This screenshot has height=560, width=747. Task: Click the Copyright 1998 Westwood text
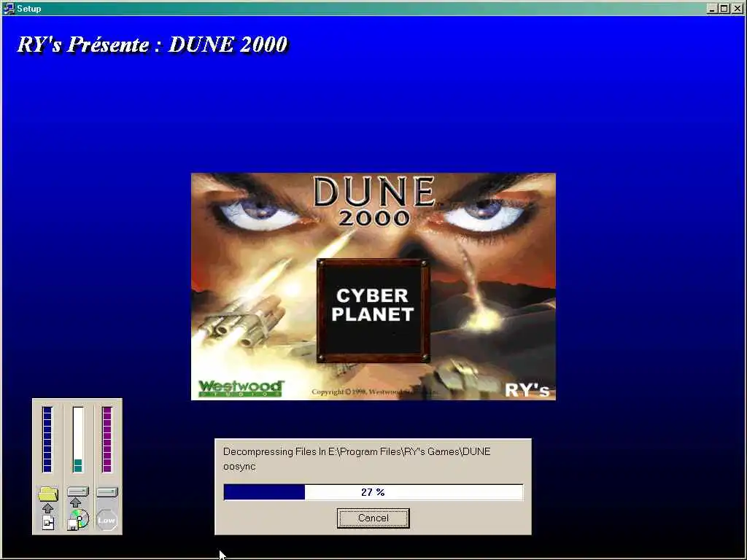pyautogui.click(x=374, y=392)
